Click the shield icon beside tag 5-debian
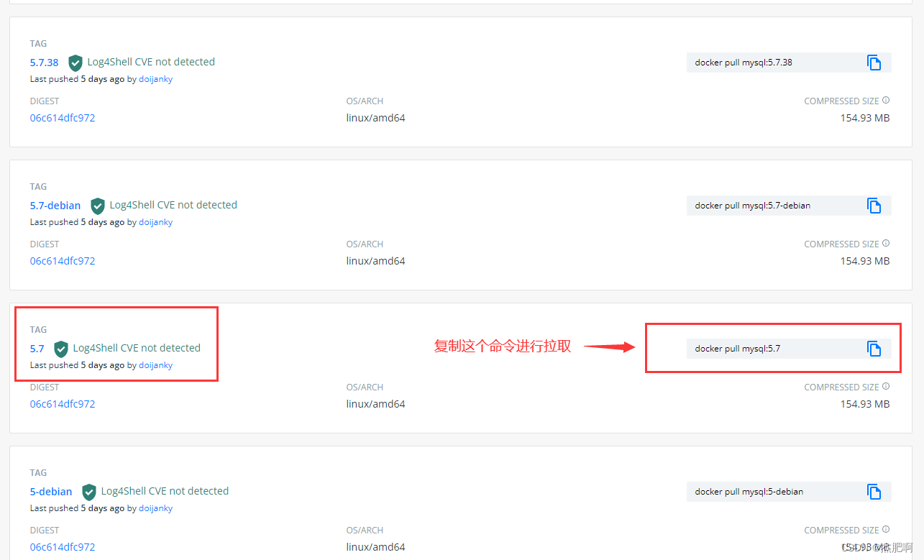This screenshot has height=560, width=924. 89,492
